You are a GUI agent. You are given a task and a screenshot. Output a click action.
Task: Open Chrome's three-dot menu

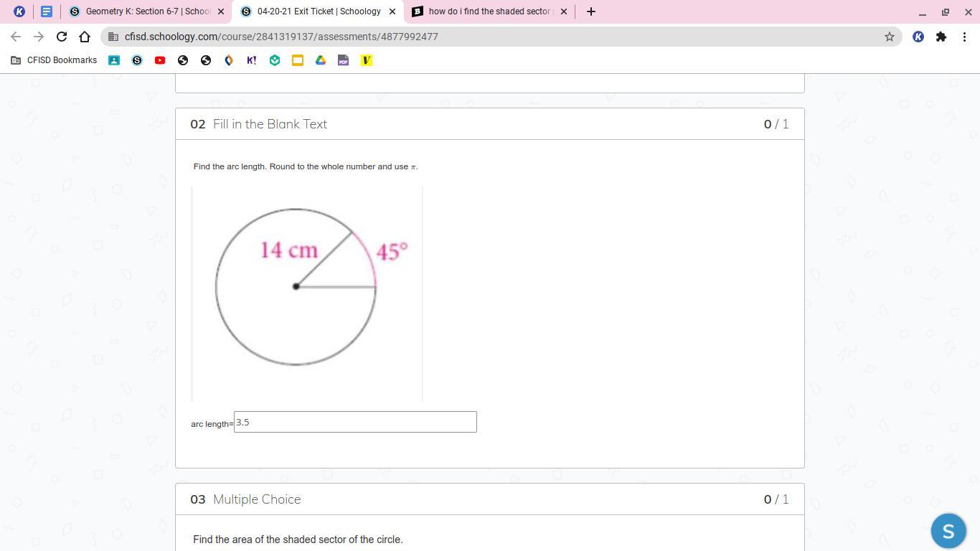pos(964,37)
